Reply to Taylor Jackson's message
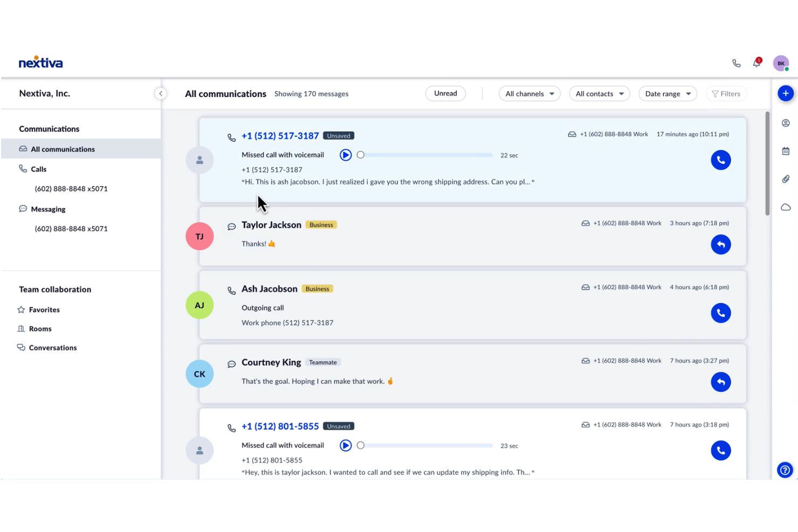The height and width of the screenshot is (532, 798). pos(721,244)
